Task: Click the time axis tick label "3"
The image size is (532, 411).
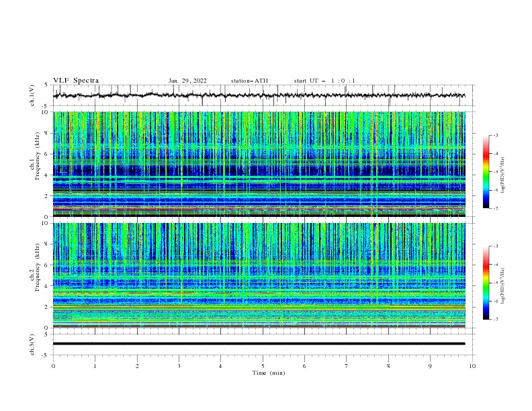Action: [179, 366]
